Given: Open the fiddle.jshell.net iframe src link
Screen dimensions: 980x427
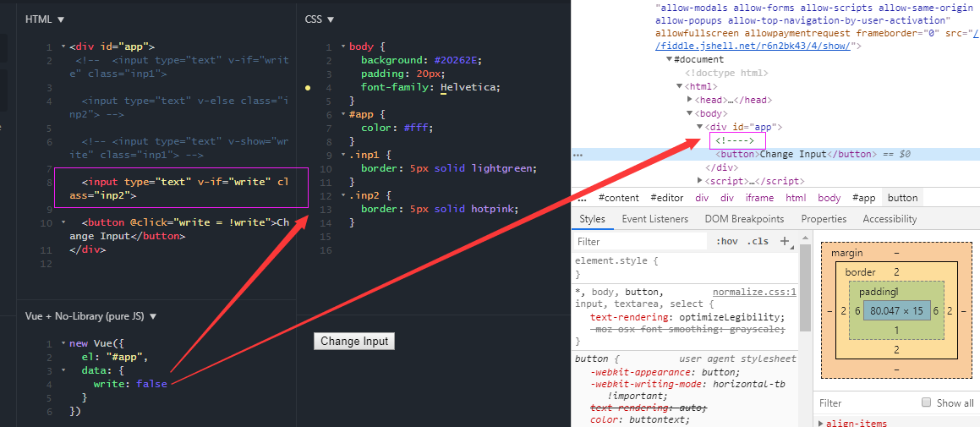Looking at the screenshot, I should (x=753, y=47).
